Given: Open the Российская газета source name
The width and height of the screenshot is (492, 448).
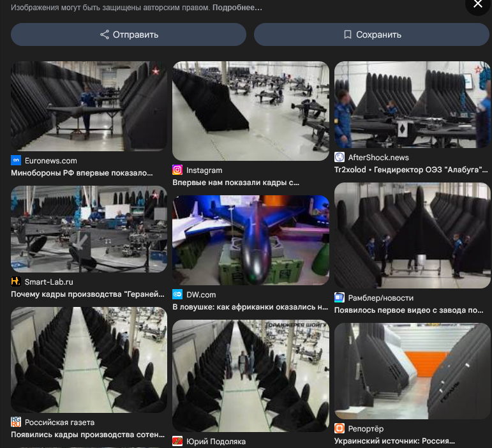Looking at the screenshot, I should [59, 422].
